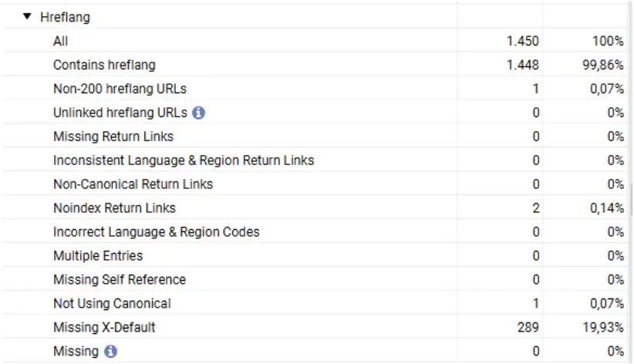
Task: Open Missing Self Reference filter
Action: click(x=120, y=279)
